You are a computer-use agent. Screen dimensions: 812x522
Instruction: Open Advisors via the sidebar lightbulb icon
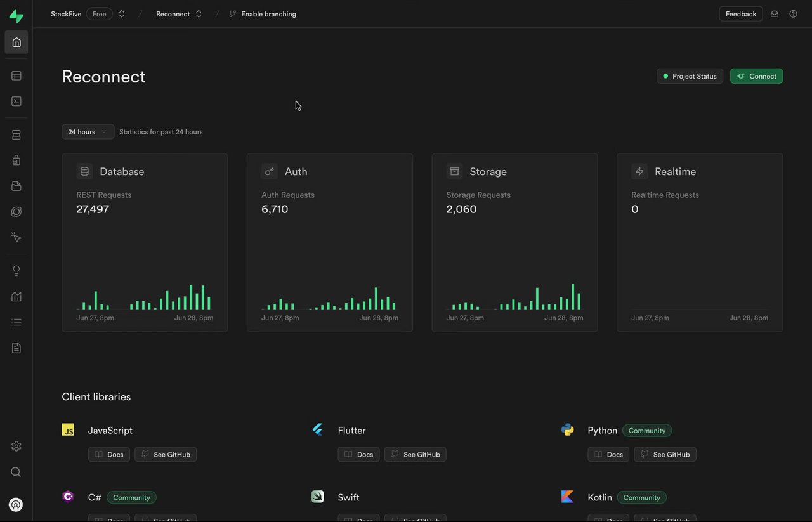coord(16,271)
